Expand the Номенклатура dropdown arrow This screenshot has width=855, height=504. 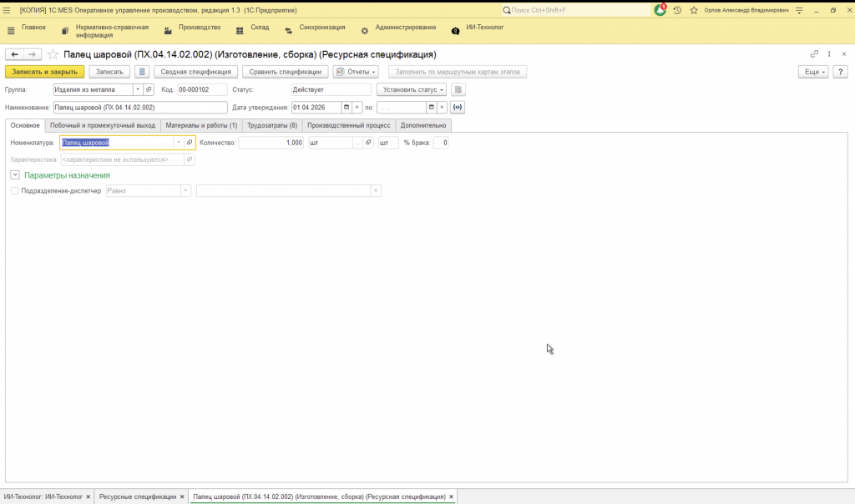click(x=179, y=143)
